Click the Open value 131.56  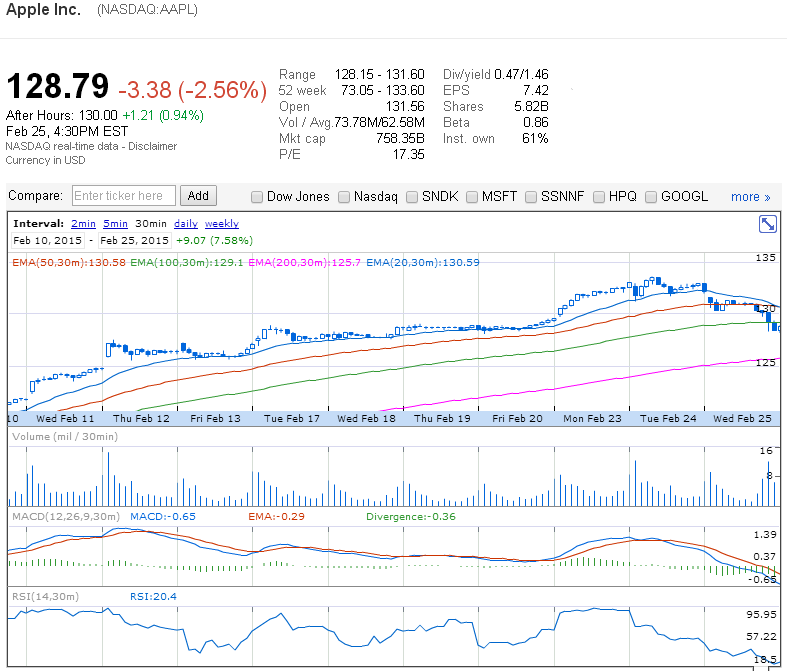[x=405, y=106]
